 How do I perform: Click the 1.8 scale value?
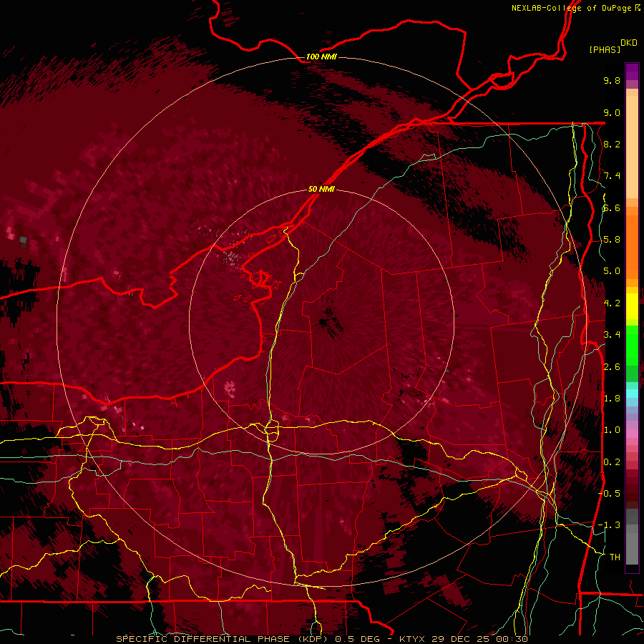(x=612, y=399)
